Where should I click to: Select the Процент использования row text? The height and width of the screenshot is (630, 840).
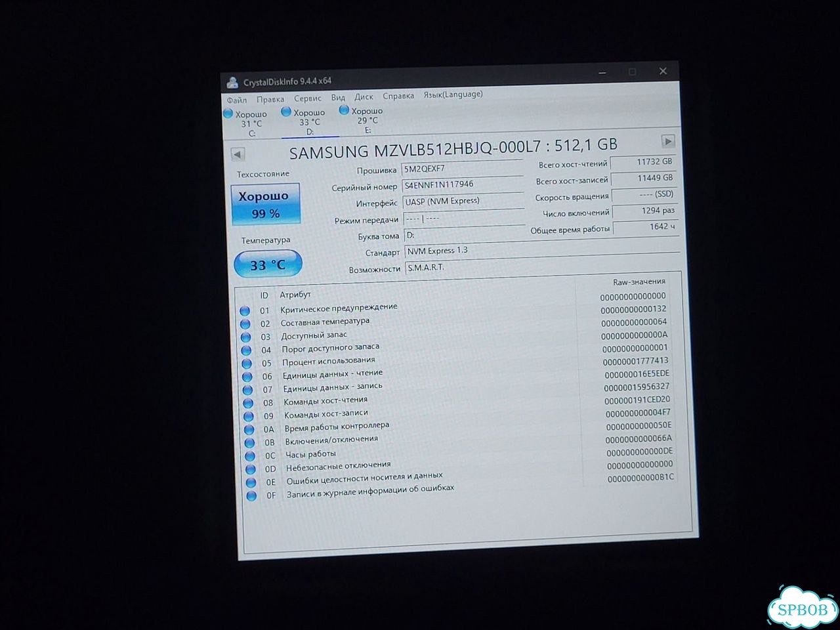pyautogui.click(x=329, y=361)
